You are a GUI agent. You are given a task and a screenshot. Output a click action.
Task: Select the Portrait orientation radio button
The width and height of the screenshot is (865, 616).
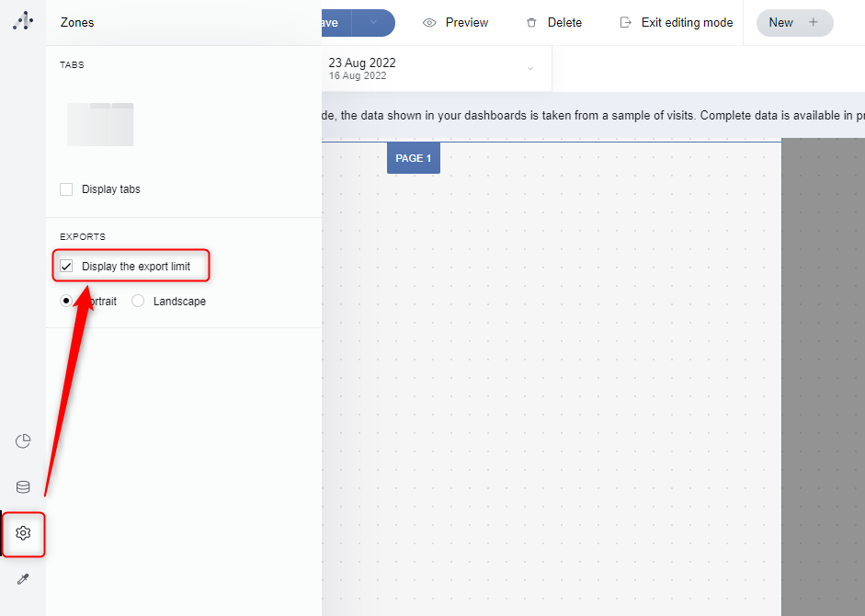click(66, 301)
